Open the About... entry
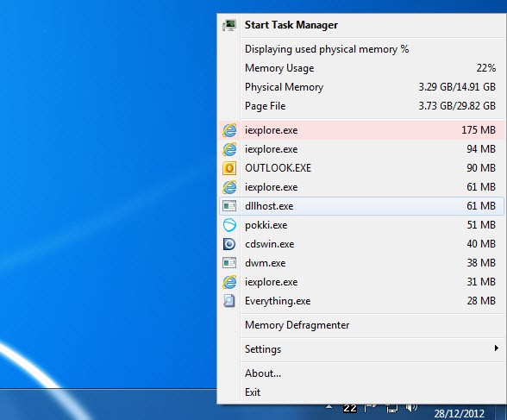This screenshot has height=420, width=507. [x=361, y=373]
